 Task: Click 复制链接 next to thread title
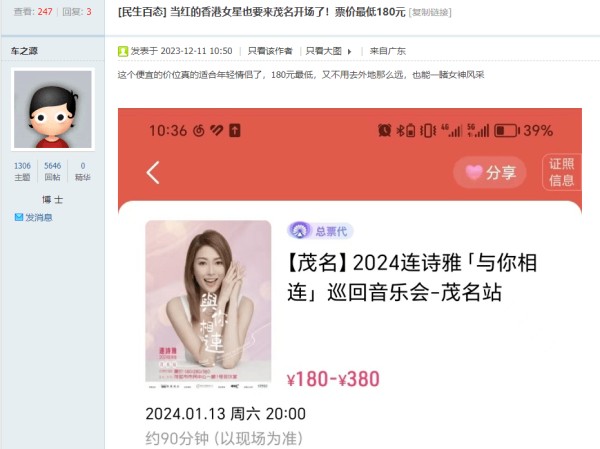coord(430,13)
